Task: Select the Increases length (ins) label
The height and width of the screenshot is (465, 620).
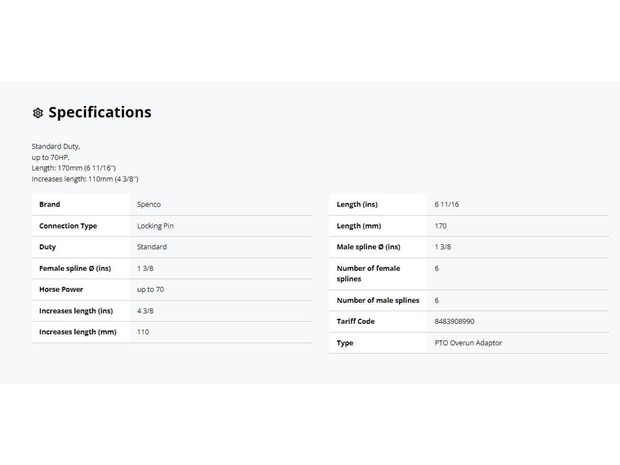Action: click(76, 310)
